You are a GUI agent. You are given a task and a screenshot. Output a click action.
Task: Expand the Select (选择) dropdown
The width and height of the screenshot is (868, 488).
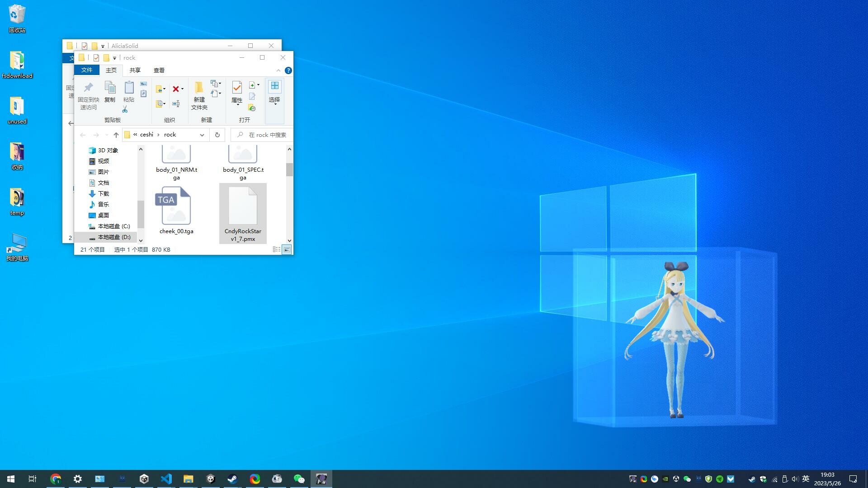pos(274,103)
